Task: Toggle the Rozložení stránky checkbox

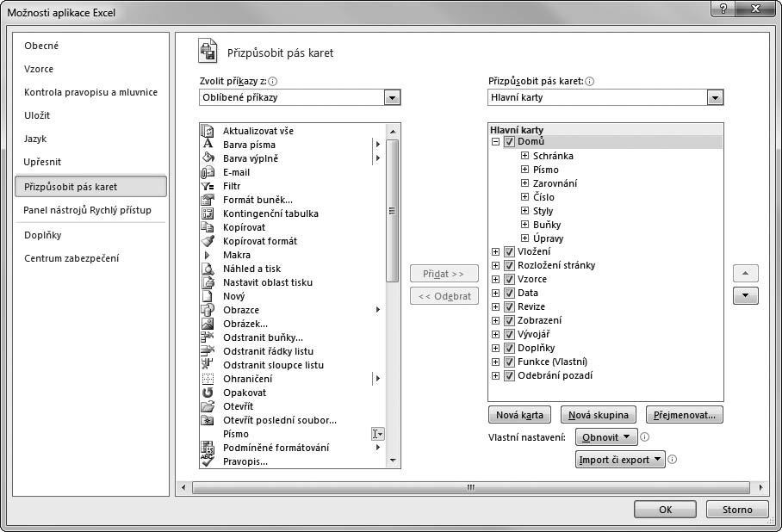Action: [509, 265]
